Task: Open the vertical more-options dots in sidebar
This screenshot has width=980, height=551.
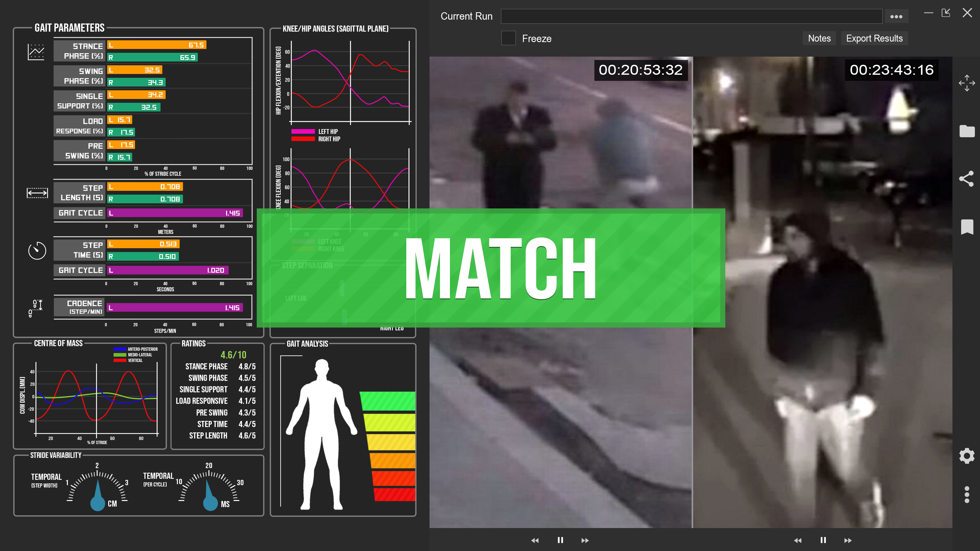Action: (x=967, y=494)
